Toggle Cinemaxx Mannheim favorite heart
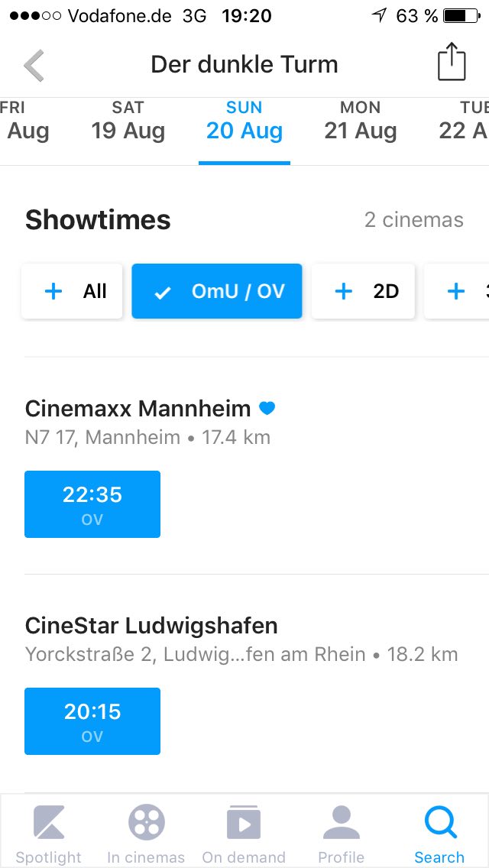489x868 pixels. (x=267, y=408)
